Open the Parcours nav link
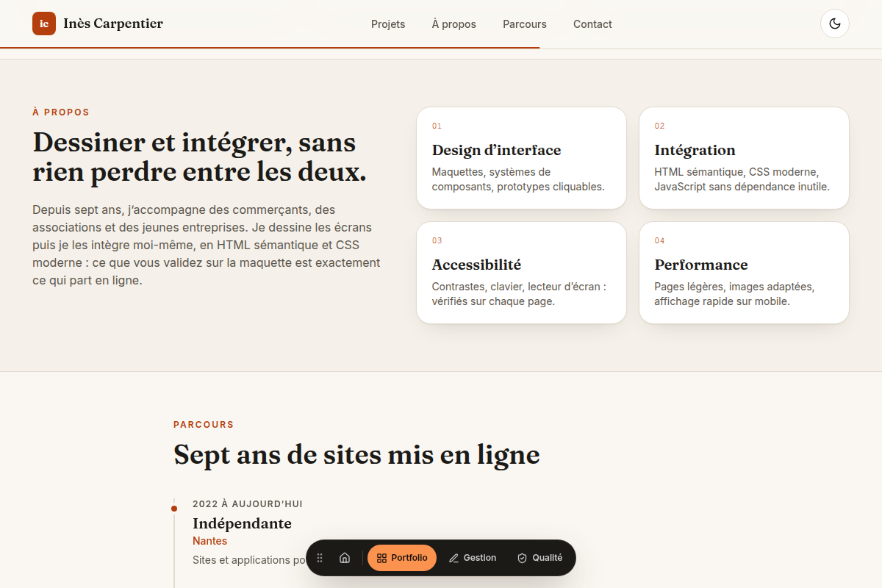882x588 pixels. 525,24
